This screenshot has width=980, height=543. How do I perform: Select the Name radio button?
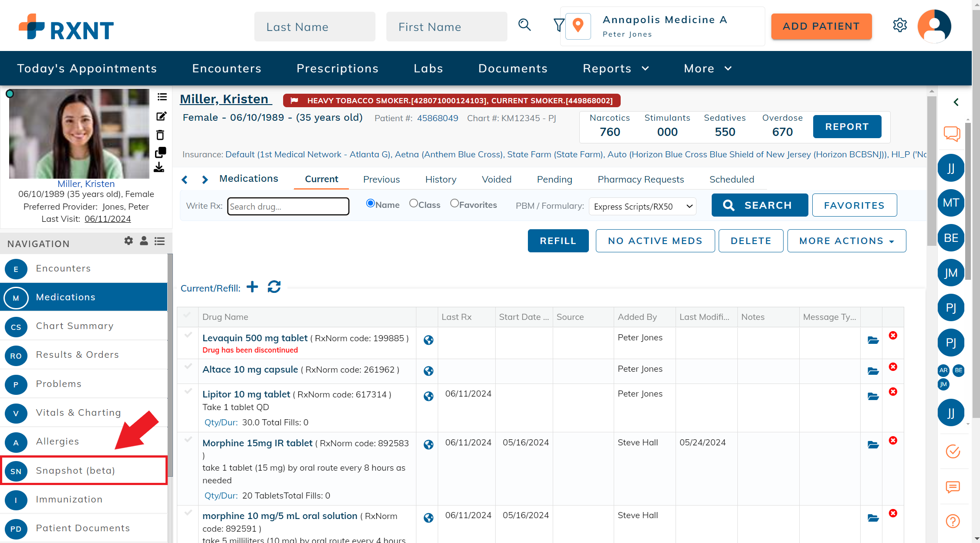370,203
